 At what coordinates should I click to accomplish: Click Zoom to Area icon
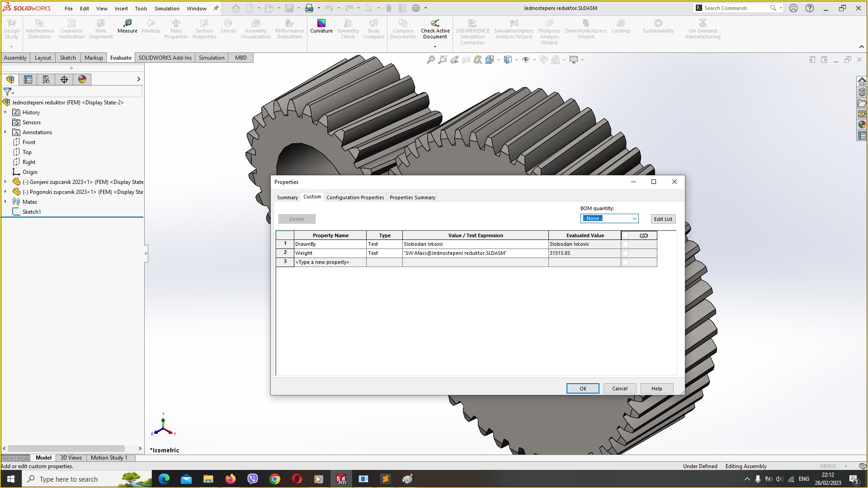[443, 60]
